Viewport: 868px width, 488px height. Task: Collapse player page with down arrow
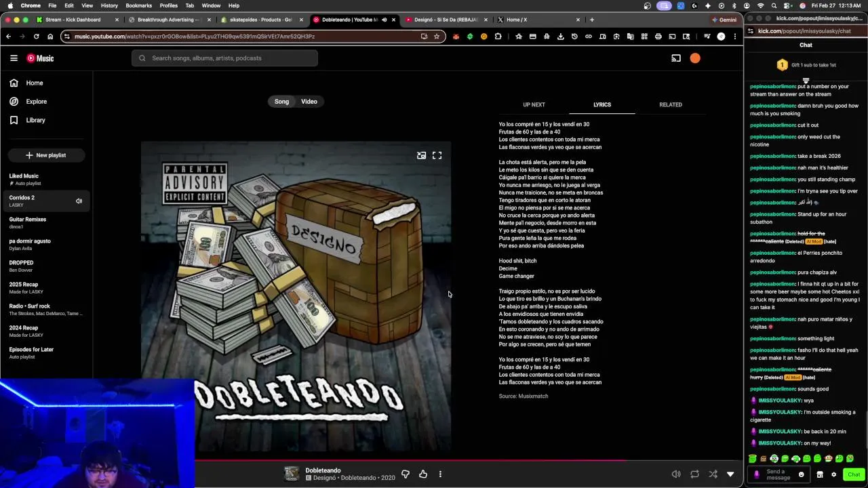[x=730, y=474]
